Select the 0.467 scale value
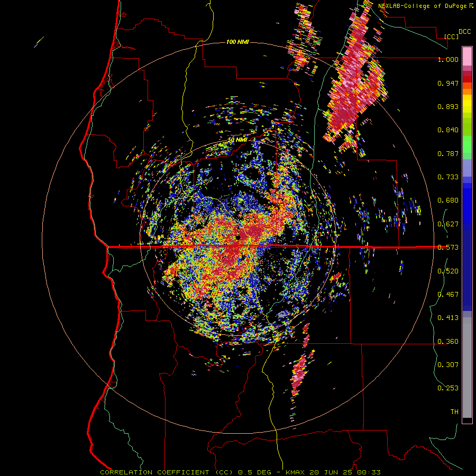This screenshot has height=476, width=476. [x=448, y=295]
